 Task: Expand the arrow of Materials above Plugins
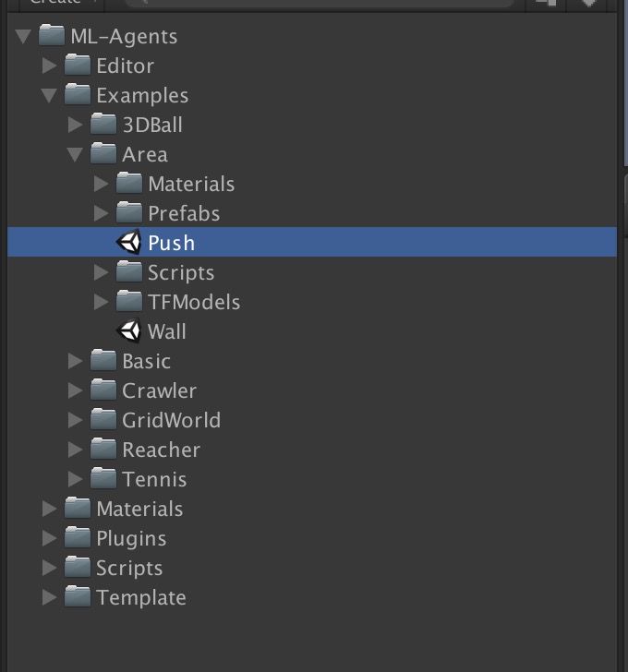coord(50,510)
